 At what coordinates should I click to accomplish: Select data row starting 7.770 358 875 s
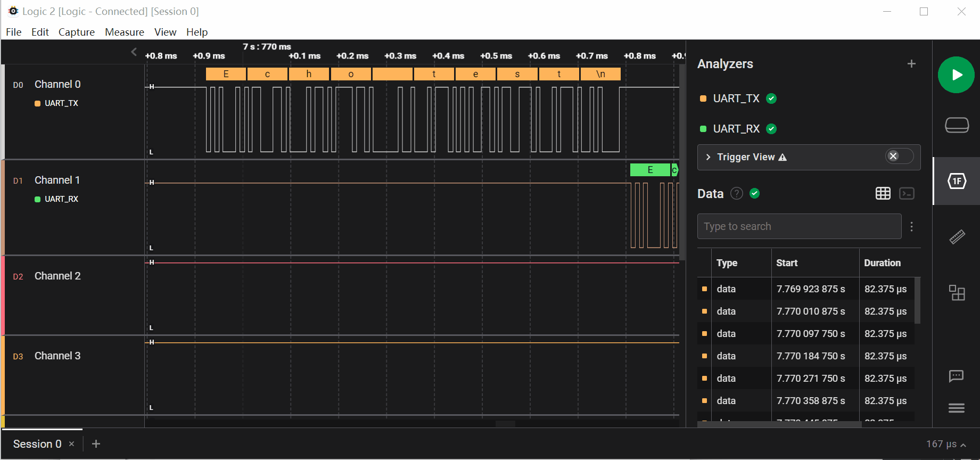[x=806, y=401]
